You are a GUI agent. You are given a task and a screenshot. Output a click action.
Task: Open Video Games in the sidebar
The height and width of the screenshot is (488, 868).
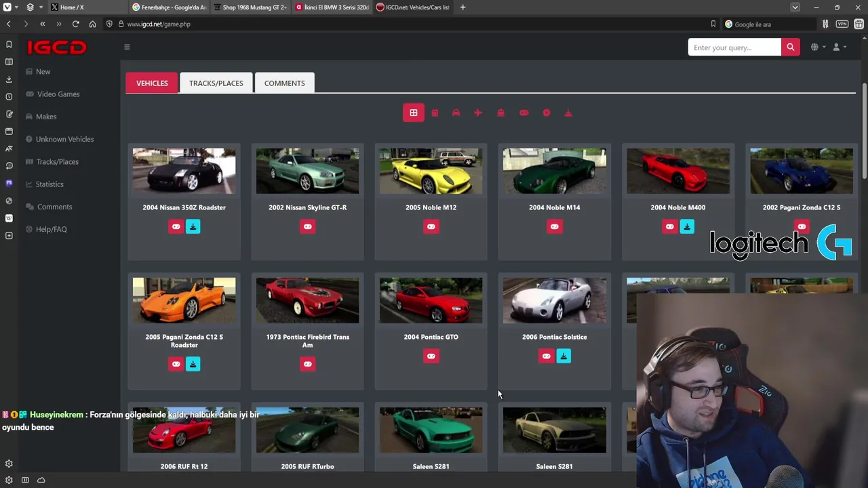53,94
